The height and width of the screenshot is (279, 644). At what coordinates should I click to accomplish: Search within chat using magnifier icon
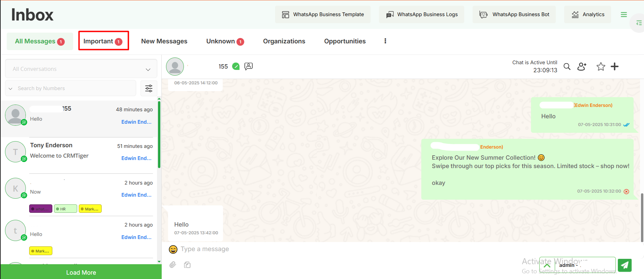567,67
